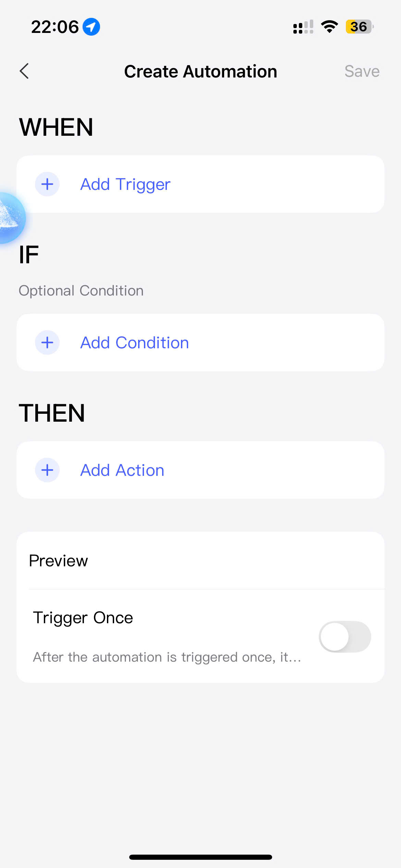The height and width of the screenshot is (868, 401).
Task: Select the Add Action text link
Action: tap(122, 470)
